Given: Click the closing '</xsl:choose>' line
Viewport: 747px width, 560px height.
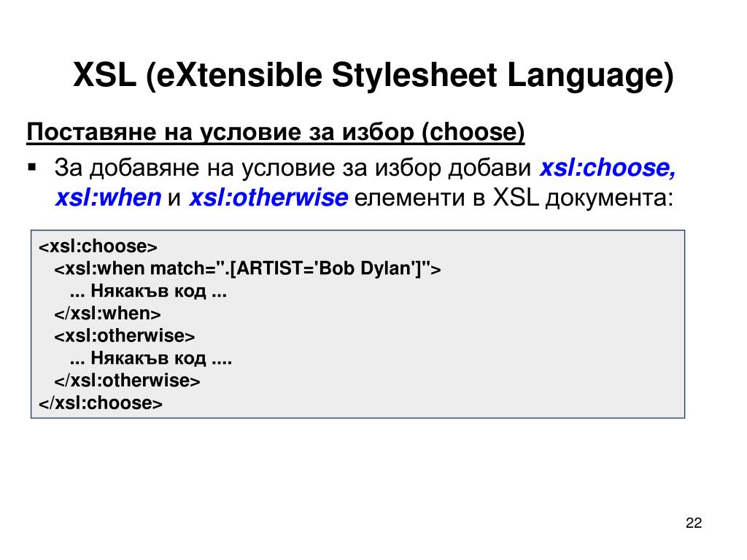Looking at the screenshot, I should click(x=101, y=402).
